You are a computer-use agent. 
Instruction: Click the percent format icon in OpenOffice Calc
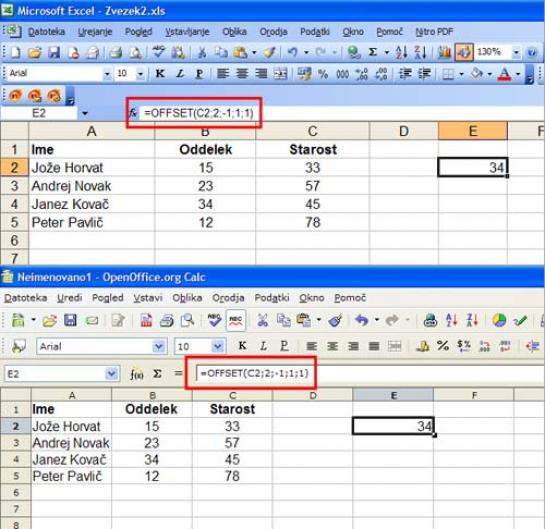tap(443, 346)
